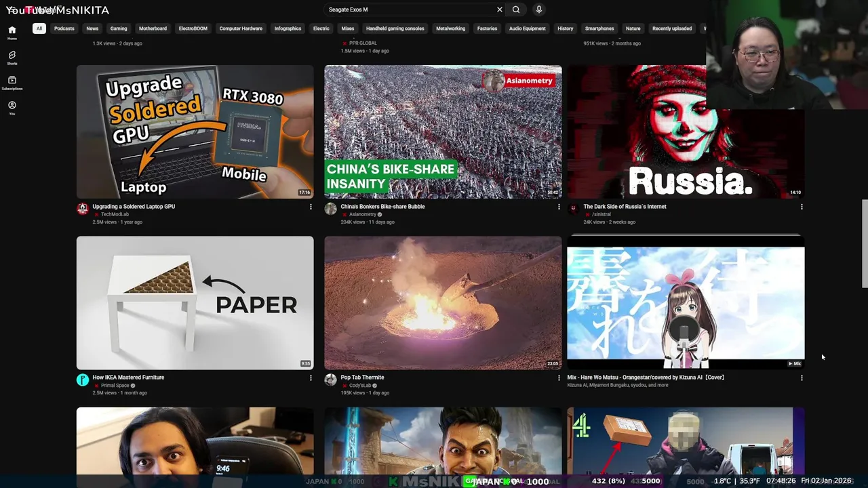The height and width of the screenshot is (488, 868).
Task: Visit the PPR GLOBAL channel name
Action: tap(363, 43)
